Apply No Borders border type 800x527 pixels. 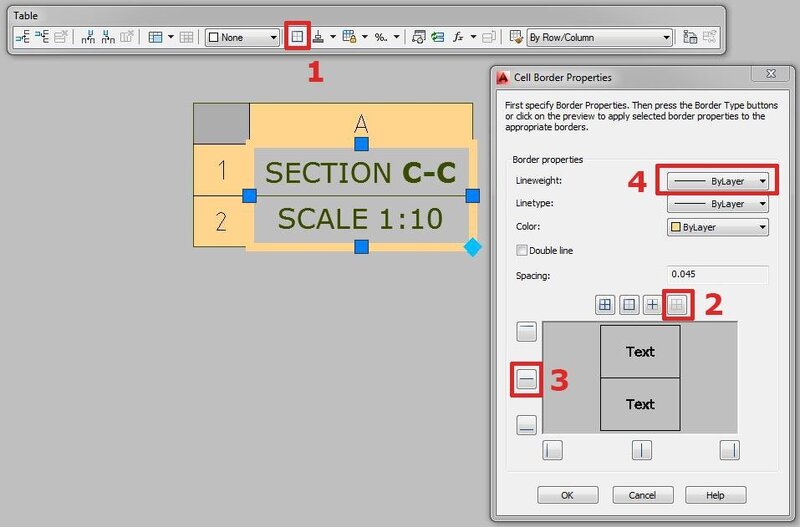click(677, 305)
